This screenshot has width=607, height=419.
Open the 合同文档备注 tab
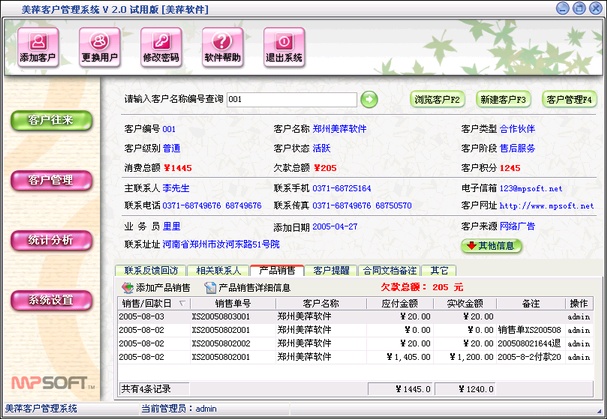point(390,270)
